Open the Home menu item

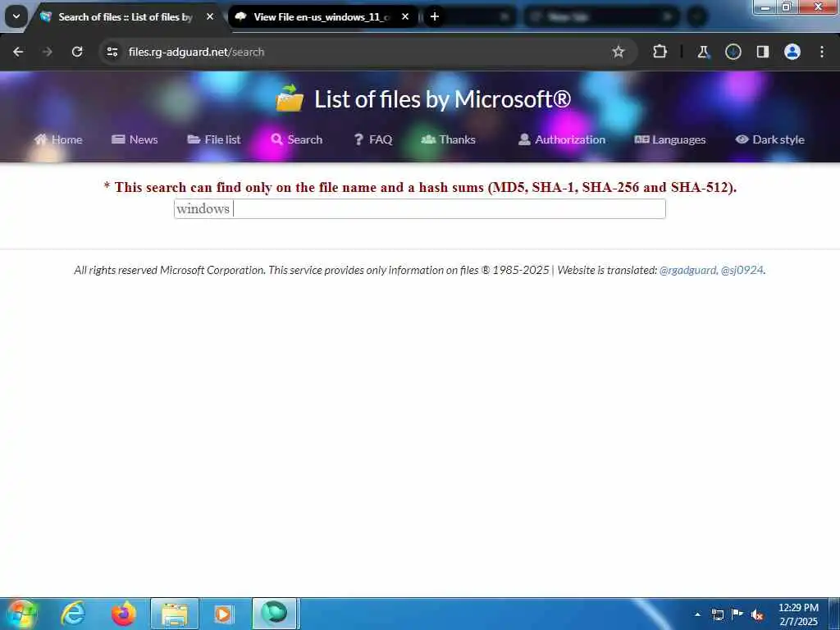[x=58, y=139]
